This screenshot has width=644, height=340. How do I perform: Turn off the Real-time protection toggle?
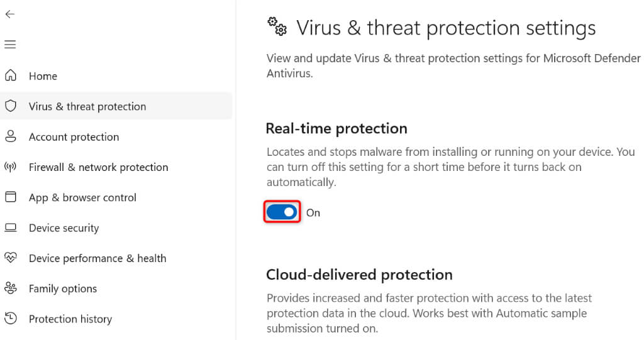coord(282,212)
